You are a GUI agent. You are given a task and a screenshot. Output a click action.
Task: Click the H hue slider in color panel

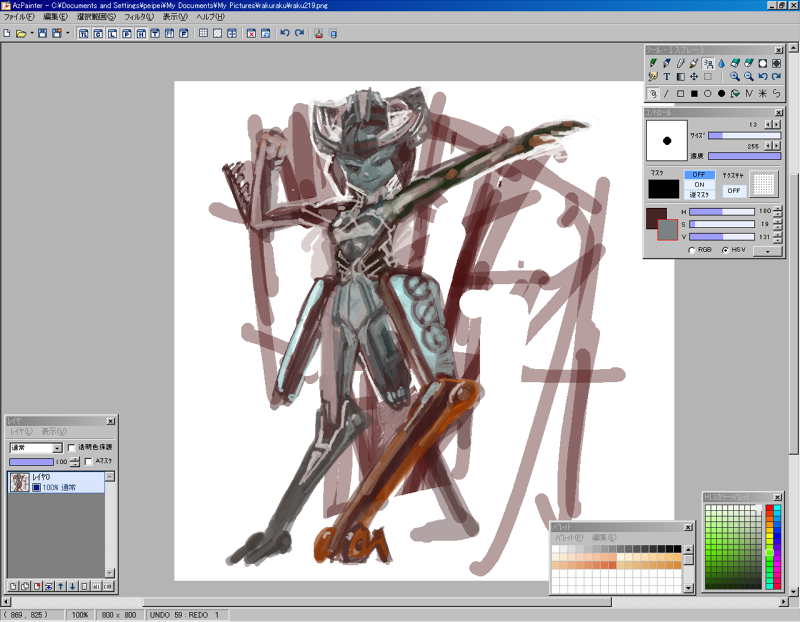click(720, 212)
